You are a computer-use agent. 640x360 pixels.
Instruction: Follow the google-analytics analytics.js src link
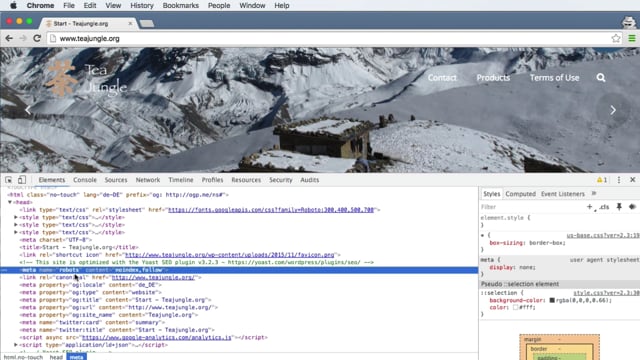tap(157, 337)
